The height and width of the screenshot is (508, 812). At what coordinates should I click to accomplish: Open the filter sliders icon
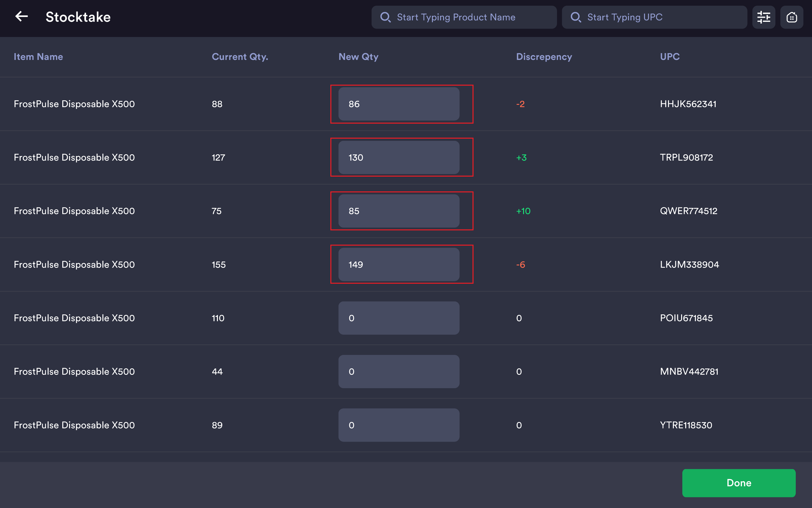[x=763, y=17]
